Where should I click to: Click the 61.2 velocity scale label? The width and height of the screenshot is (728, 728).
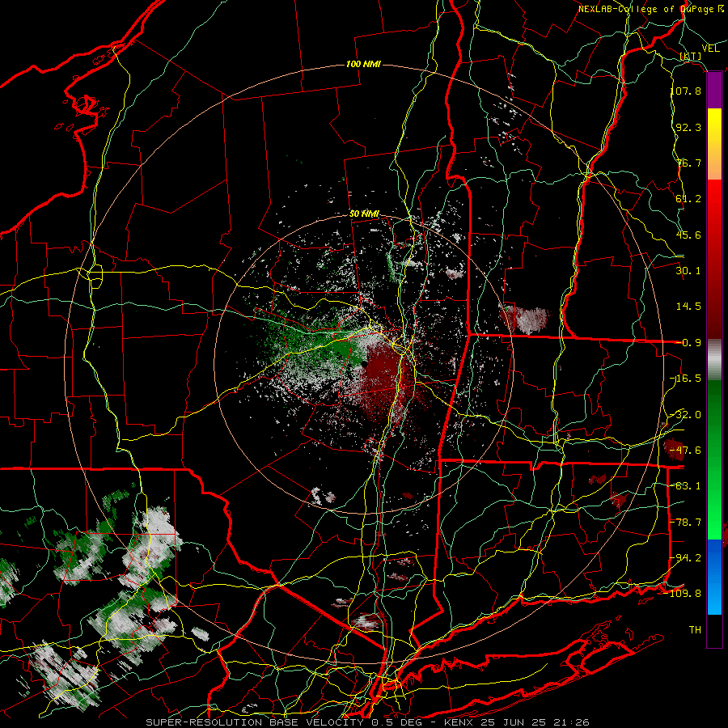(688, 198)
